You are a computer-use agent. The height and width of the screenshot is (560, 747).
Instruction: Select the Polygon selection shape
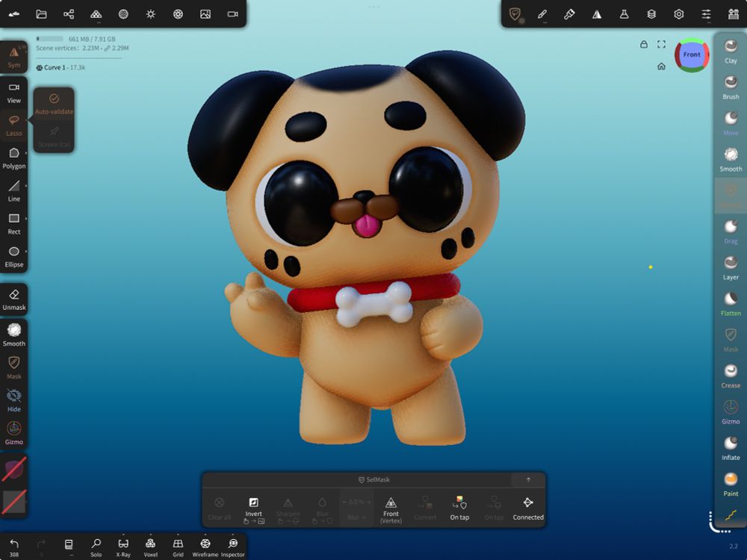click(x=13, y=158)
